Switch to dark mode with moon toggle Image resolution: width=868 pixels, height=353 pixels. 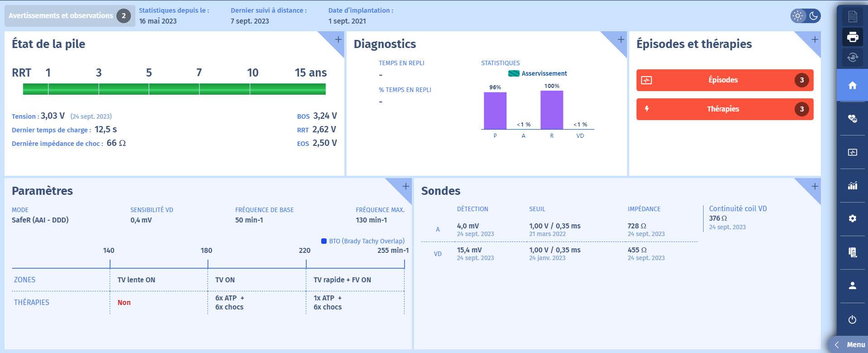[x=814, y=16]
